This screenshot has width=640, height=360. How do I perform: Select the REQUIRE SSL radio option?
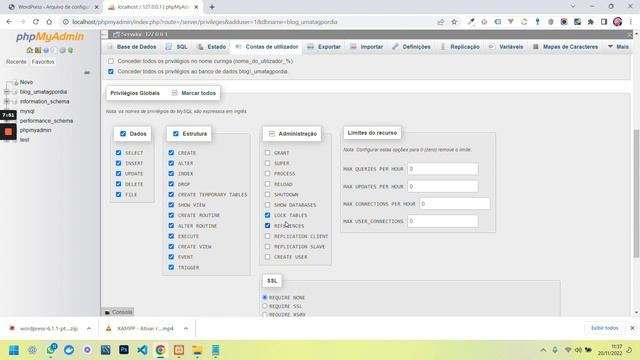pyautogui.click(x=264, y=306)
